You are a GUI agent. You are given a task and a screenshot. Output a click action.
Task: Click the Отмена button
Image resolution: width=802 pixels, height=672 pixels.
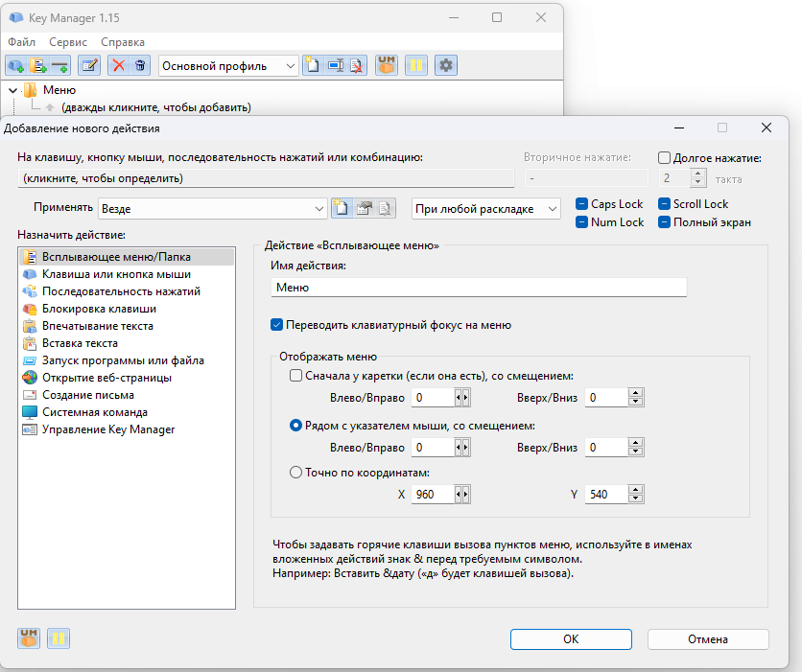708,639
